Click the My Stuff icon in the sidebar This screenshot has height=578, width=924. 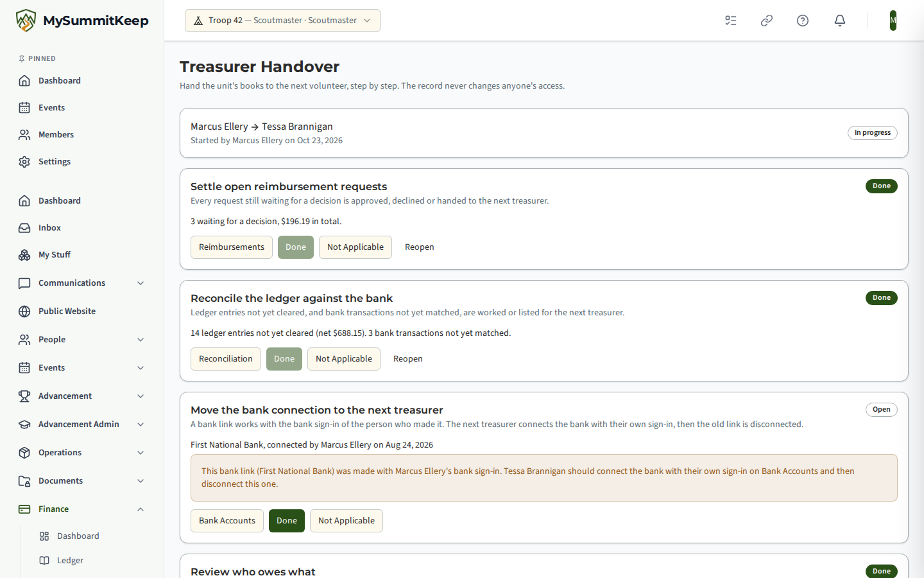(x=24, y=255)
